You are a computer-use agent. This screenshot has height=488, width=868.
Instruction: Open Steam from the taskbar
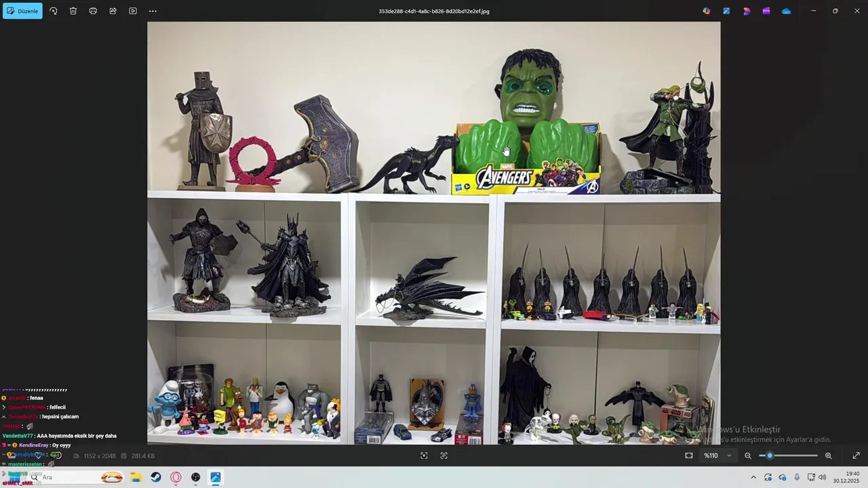click(156, 477)
